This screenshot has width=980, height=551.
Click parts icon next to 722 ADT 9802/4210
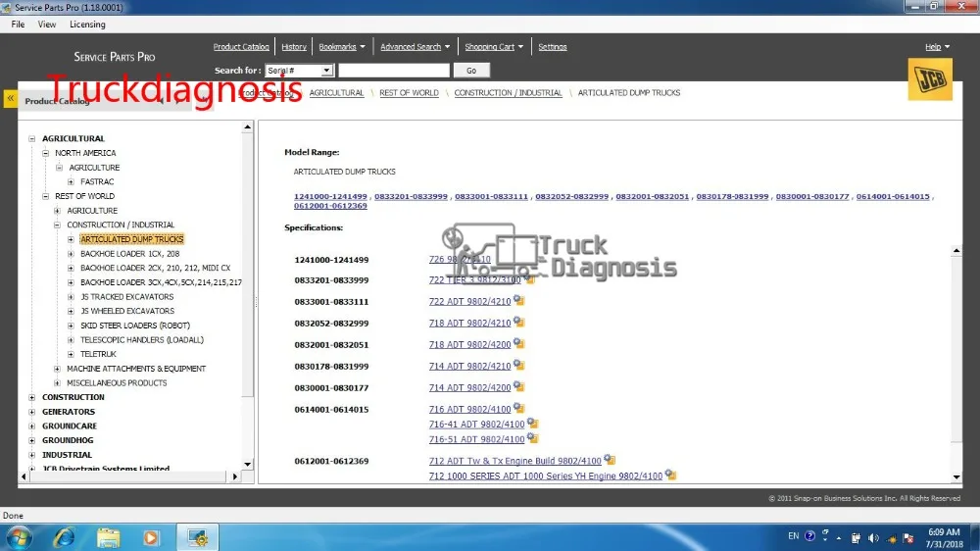point(518,301)
